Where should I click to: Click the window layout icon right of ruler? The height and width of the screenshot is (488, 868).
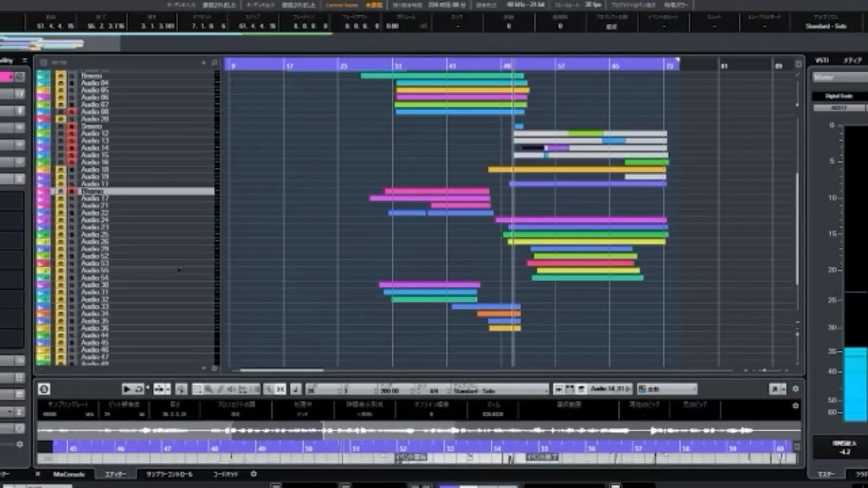798,64
